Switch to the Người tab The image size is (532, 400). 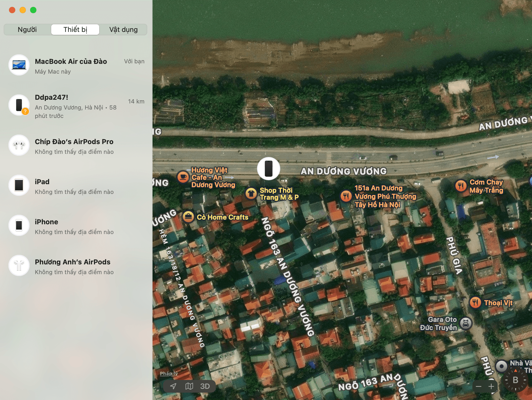coord(27,30)
